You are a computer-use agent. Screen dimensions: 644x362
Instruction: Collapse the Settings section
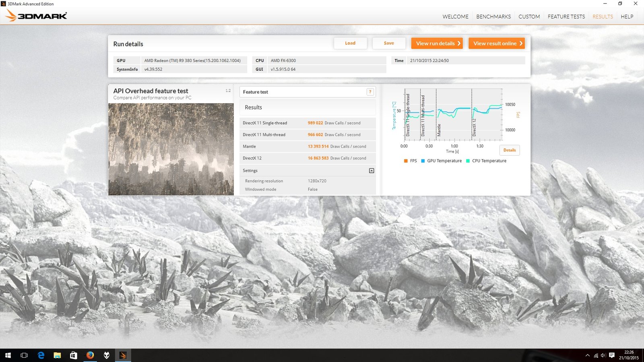coord(372,171)
